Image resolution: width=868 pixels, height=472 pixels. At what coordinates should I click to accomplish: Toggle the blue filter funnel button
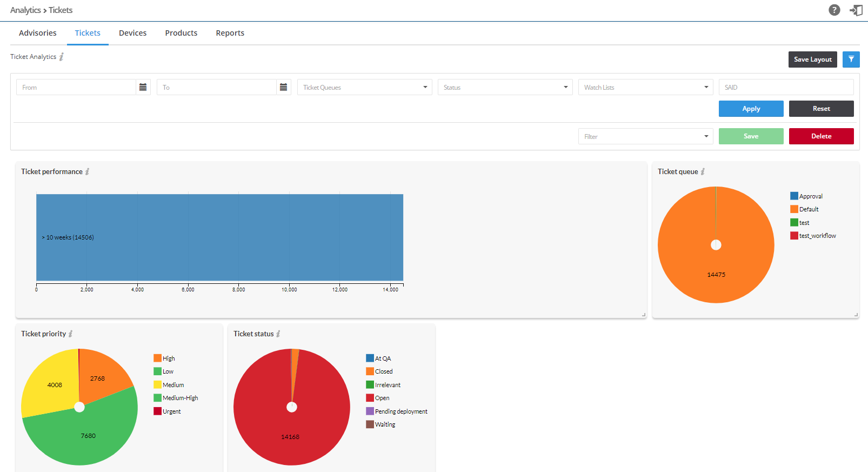coord(851,59)
